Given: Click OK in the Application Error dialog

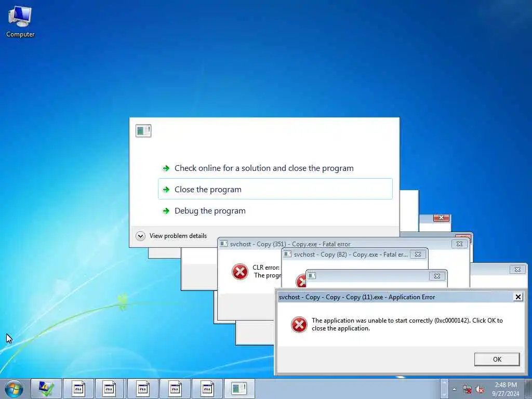Looking at the screenshot, I should tap(497, 360).
